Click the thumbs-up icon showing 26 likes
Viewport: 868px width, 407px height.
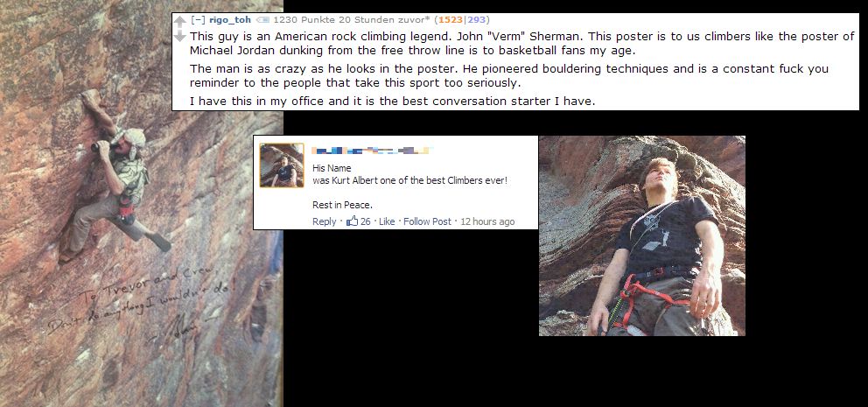click(x=352, y=221)
